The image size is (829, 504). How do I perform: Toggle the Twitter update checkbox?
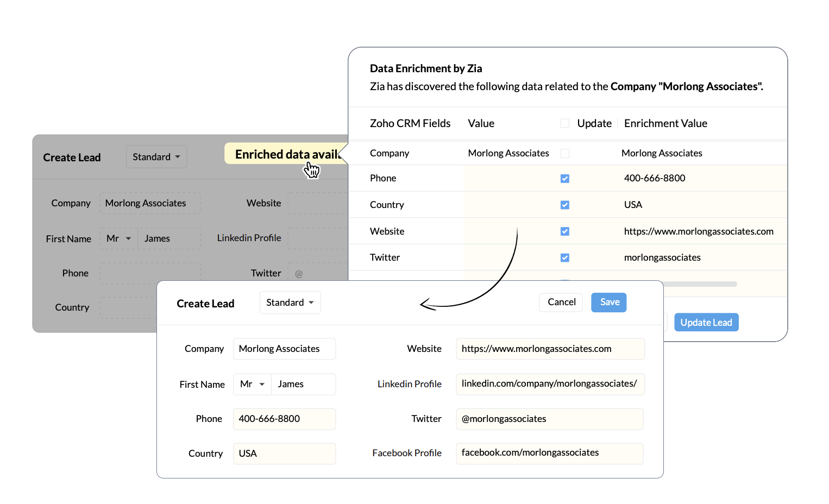565,257
